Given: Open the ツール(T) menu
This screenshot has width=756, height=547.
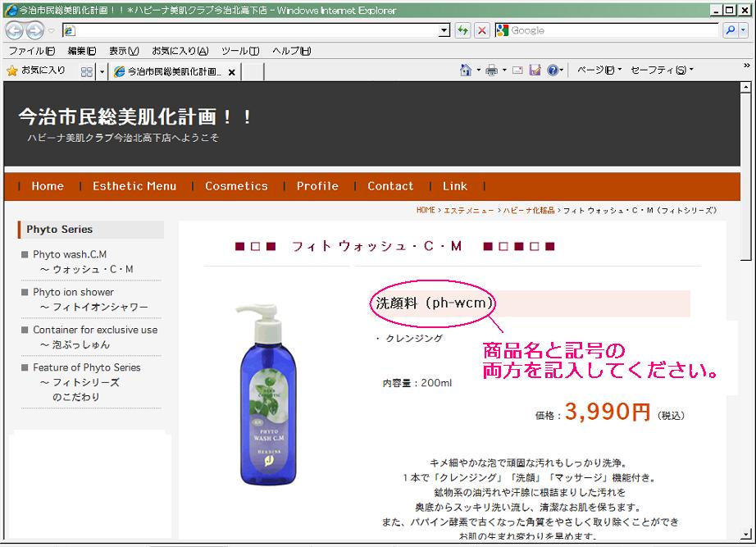Looking at the screenshot, I should [240, 51].
